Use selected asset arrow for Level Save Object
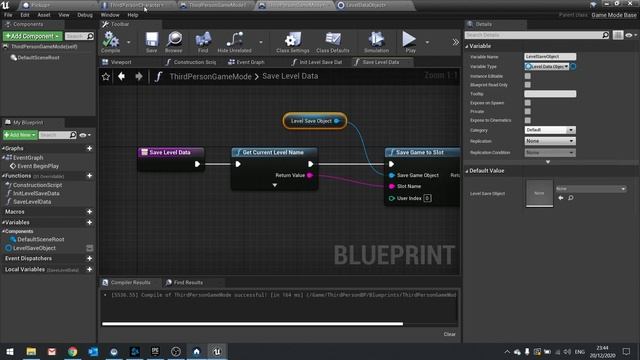The width and height of the screenshot is (640, 360). click(x=561, y=198)
